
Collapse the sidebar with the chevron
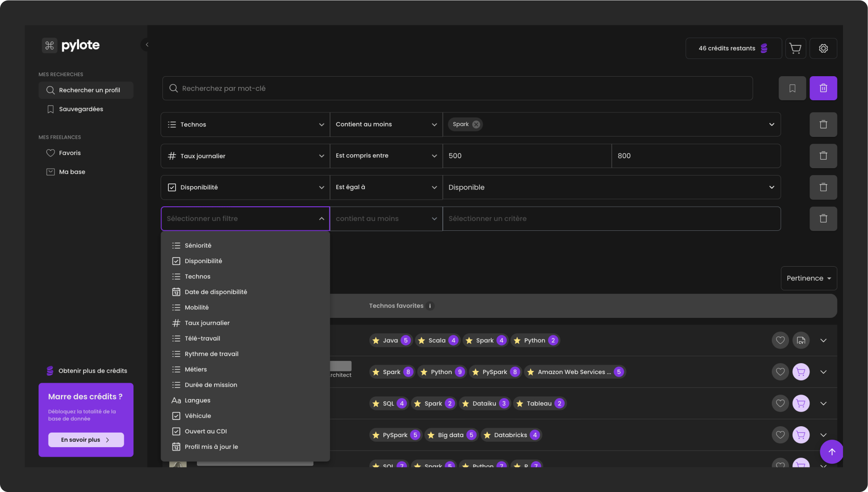click(x=147, y=44)
